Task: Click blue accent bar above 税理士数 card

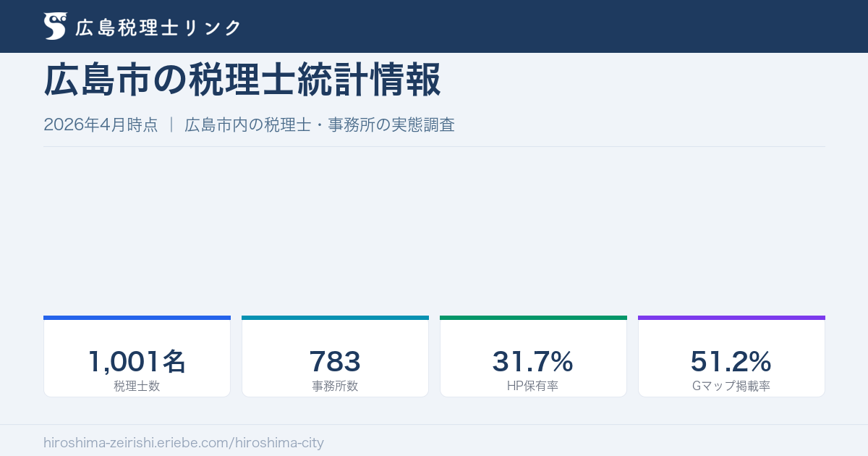Action: (137, 318)
